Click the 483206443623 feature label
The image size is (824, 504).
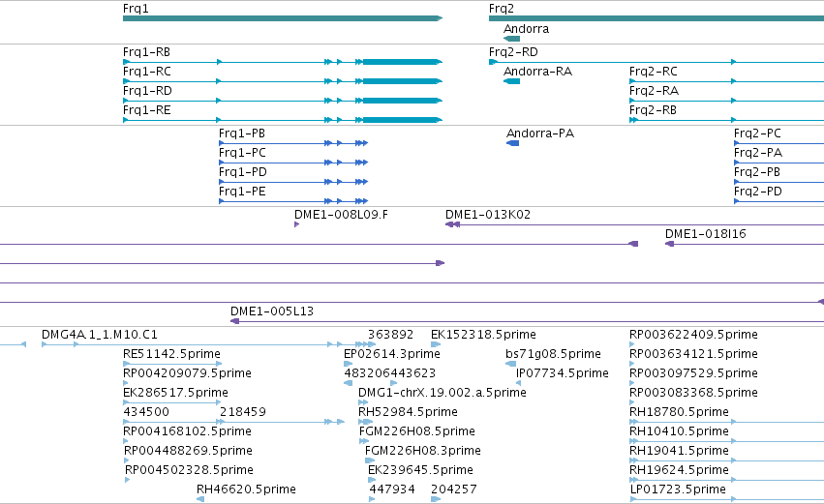(x=390, y=373)
